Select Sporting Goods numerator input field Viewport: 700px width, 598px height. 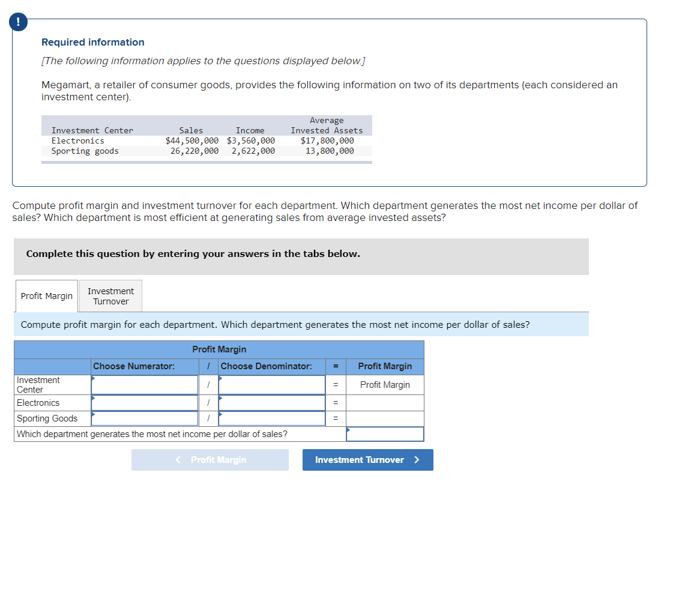pyautogui.click(x=145, y=418)
